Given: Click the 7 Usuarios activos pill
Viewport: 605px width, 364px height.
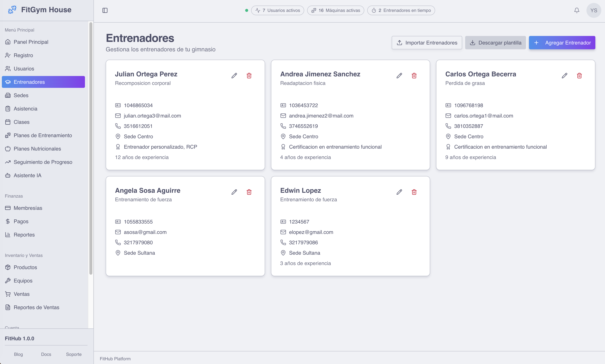Looking at the screenshot, I should click(x=277, y=10).
